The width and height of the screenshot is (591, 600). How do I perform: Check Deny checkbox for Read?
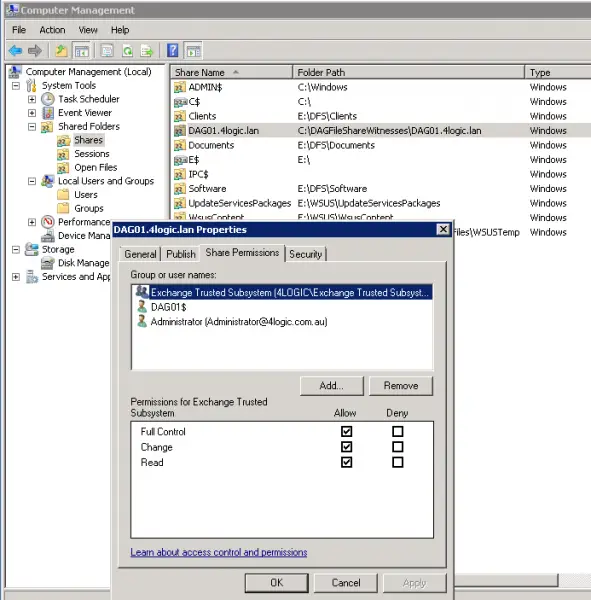click(398, 462)
